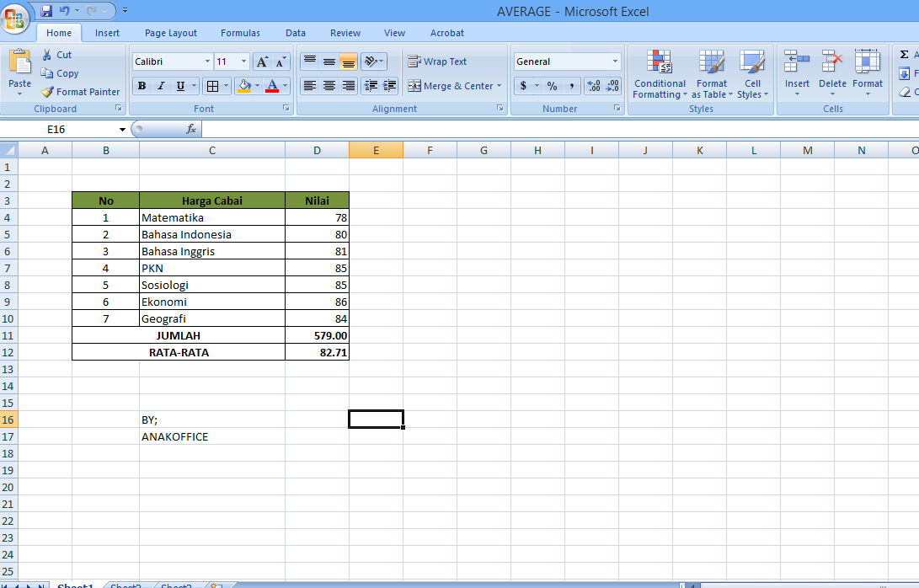Viewport: 919px width, 588px height.
Task: Toggle highlighted Bottom Align button
Action: (348, 61)
